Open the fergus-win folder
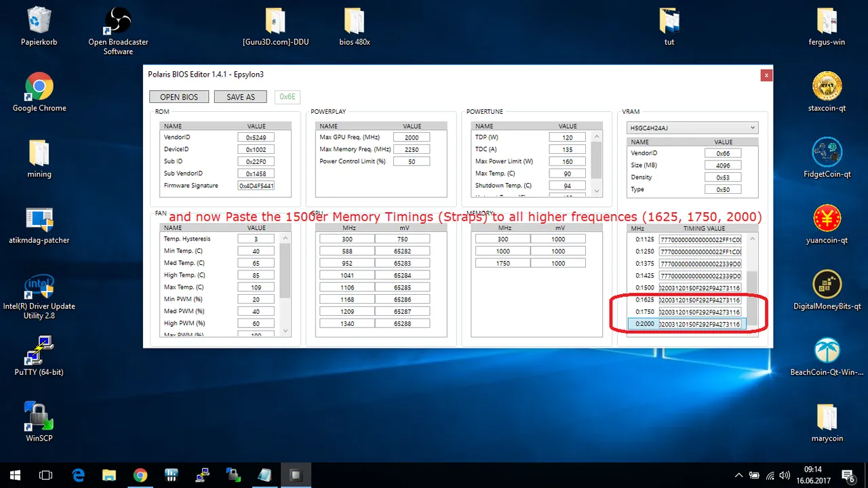This screenshot has width=868, height=488. (827, 27)
